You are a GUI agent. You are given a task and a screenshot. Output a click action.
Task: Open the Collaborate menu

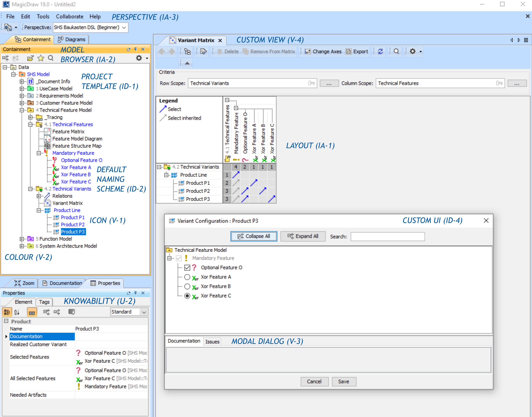point(70,17)
